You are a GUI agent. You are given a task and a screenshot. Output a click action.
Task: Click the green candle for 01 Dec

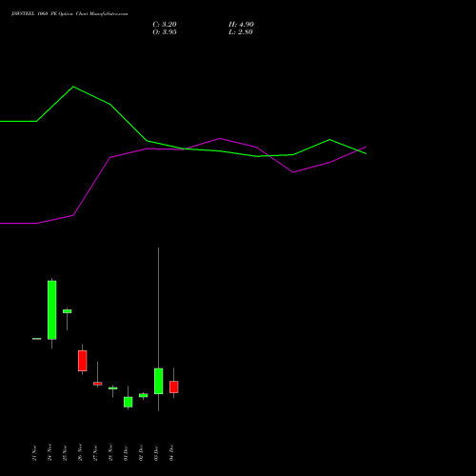129,402
